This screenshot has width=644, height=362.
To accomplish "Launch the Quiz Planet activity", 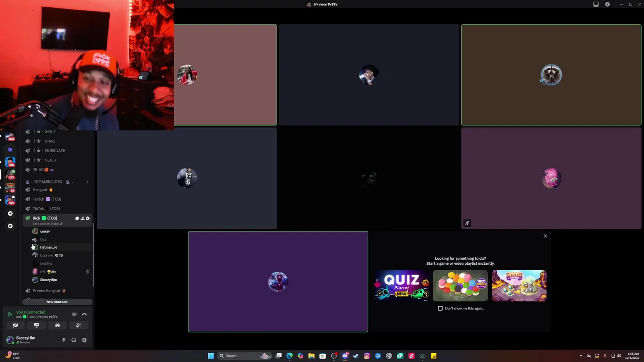I will 401,286.
